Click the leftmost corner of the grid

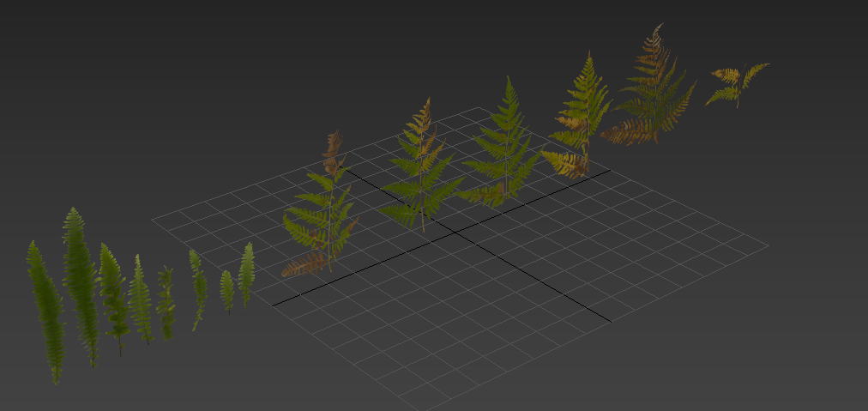tap(153, 220)
